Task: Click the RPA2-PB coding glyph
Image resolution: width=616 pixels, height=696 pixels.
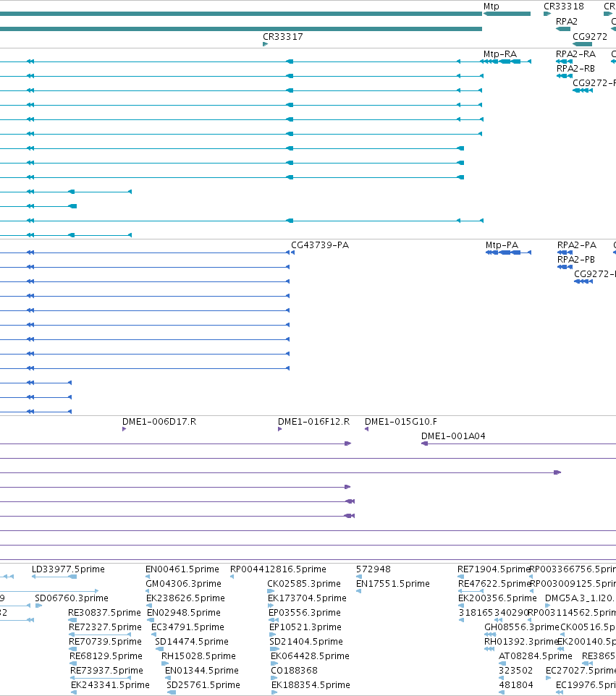Action: (565, 267)
